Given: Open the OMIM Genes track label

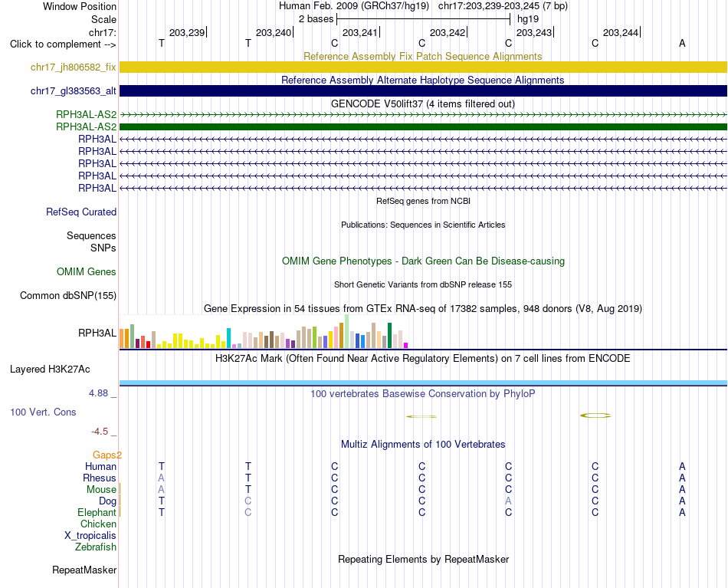Looking at the screenshot, I should [87, 271].
